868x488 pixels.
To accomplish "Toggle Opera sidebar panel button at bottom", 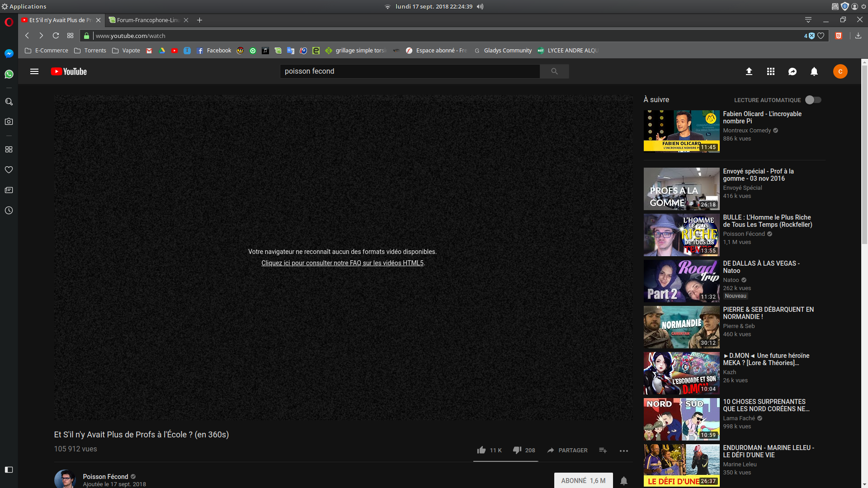I will click(x=9, y=469).
